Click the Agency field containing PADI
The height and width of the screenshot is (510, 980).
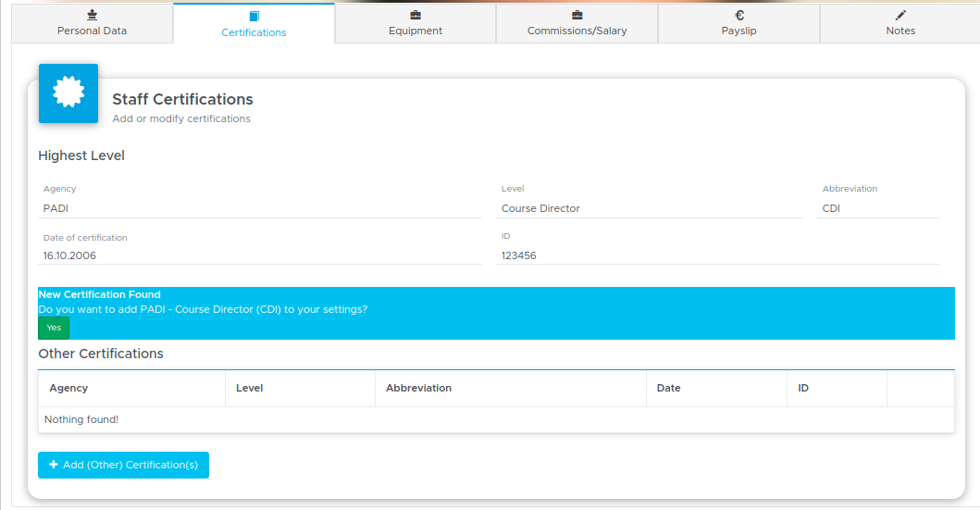point(260,208)
